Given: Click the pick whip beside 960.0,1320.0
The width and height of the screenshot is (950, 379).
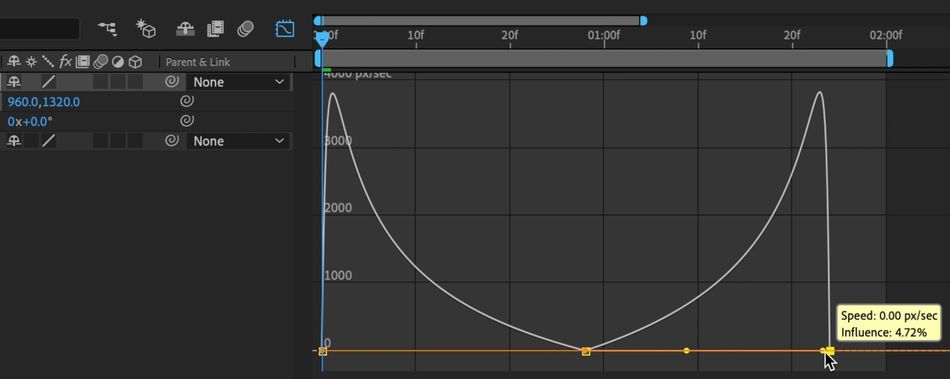Looking at the screenshot, I should tap(187, 102).
